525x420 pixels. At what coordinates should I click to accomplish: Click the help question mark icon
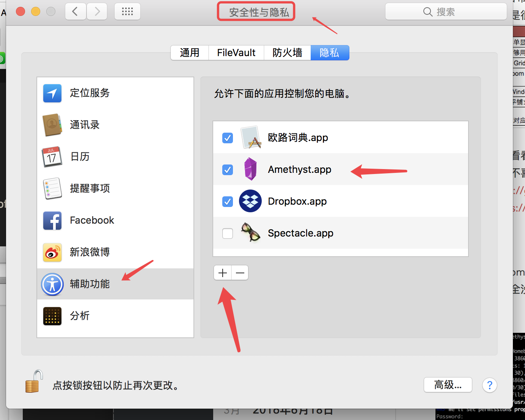click(489, 385)
